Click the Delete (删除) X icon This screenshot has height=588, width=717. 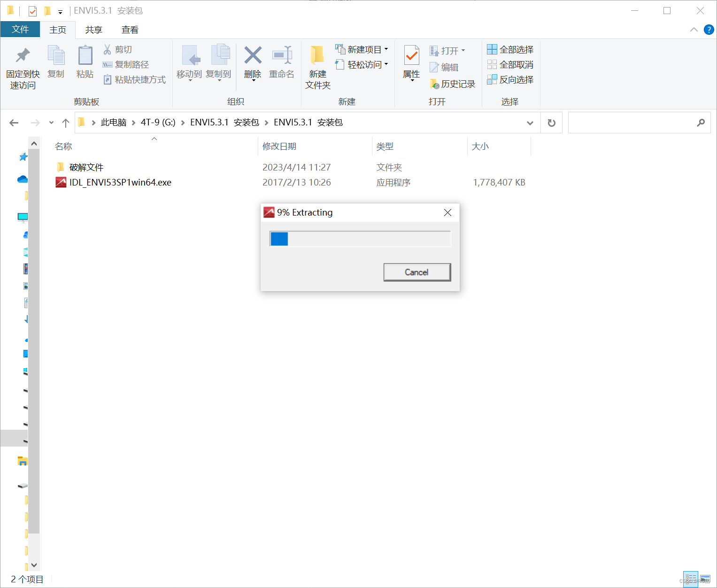tap(253, 55)
